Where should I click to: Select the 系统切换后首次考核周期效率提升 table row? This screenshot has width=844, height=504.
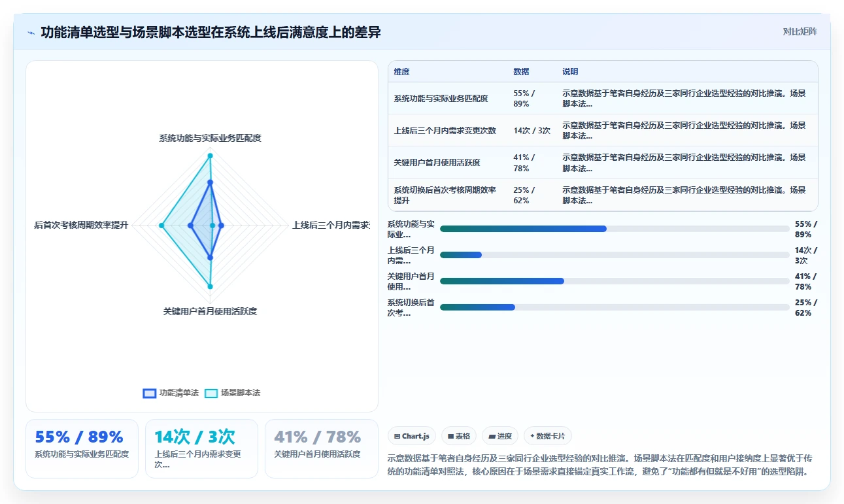(x=603, y=195)
